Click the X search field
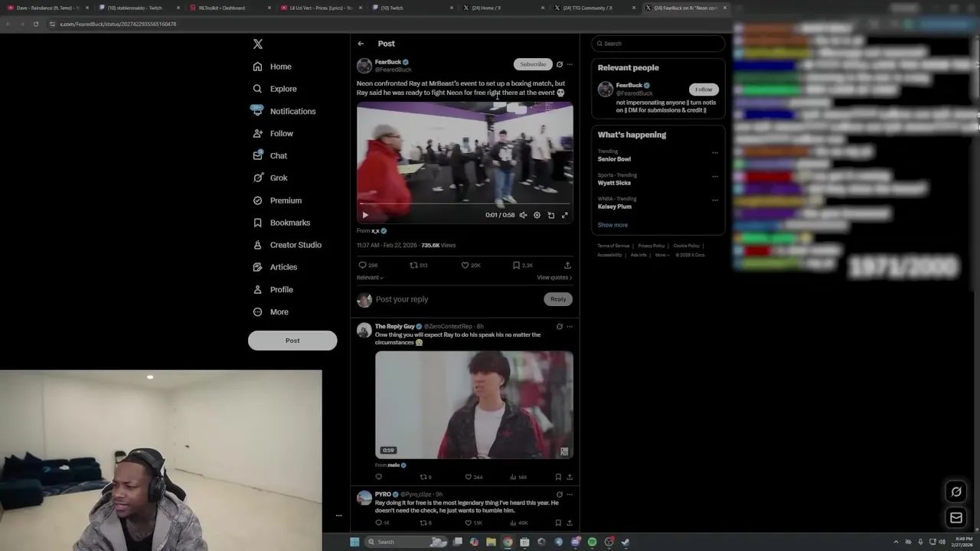 point(658,44)
